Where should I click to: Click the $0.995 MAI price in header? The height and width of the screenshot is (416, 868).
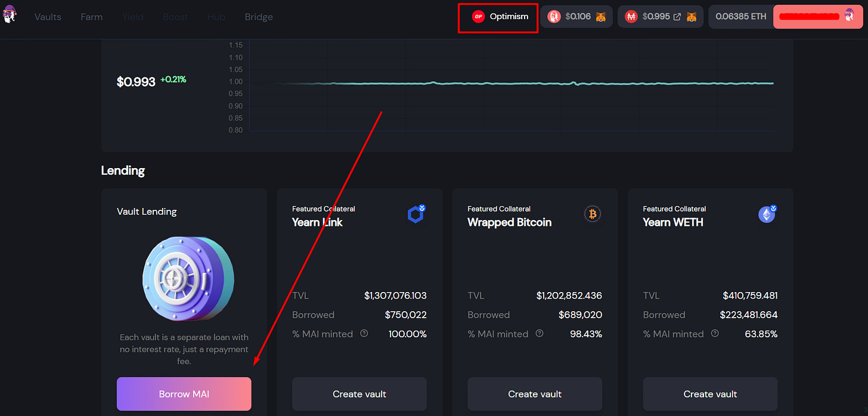tap(656, 17)
